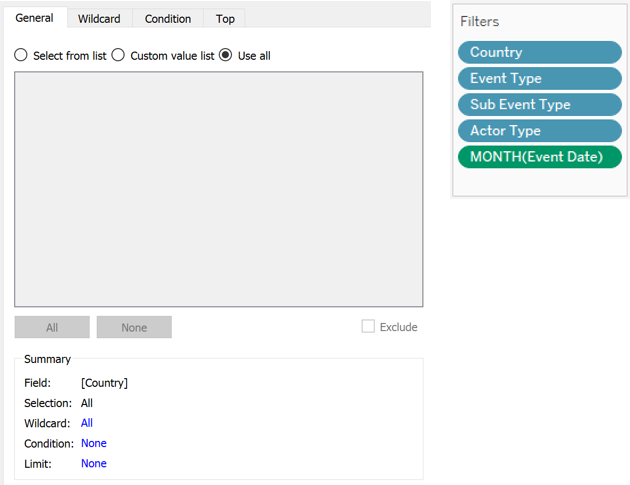
Task: Click the 'Selection:' label in Summary
Action: pyautogui.click(x=48, y=403)
